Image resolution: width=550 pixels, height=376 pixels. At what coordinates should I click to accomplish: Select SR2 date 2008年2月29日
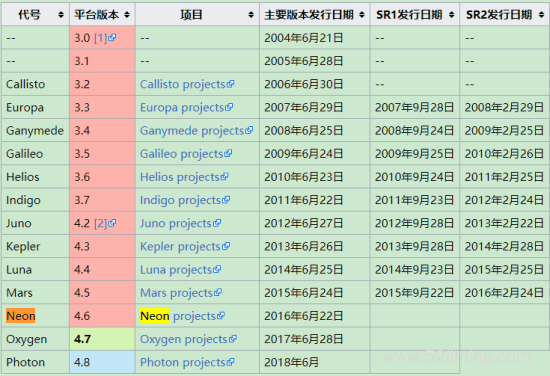[504, 107]
